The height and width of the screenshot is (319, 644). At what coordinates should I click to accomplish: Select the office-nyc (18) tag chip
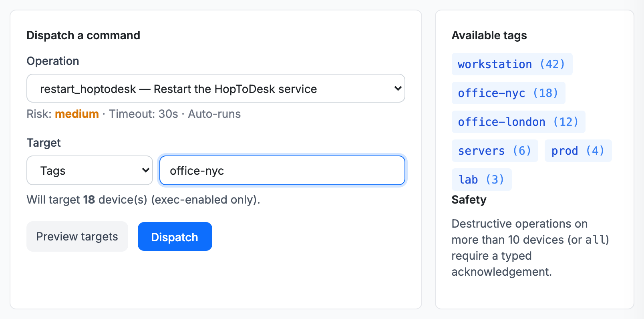[508, 93]
